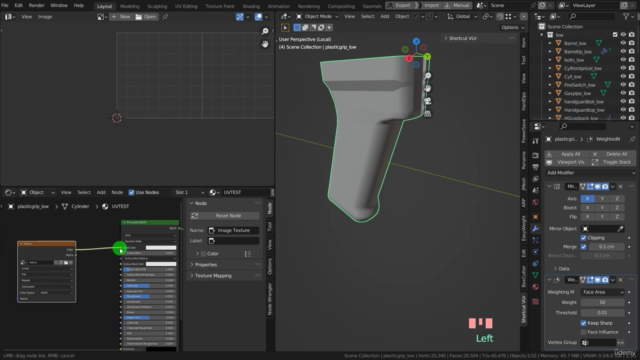
Task: Open the Modifier properties wrench tab
Action: [535, 228]
